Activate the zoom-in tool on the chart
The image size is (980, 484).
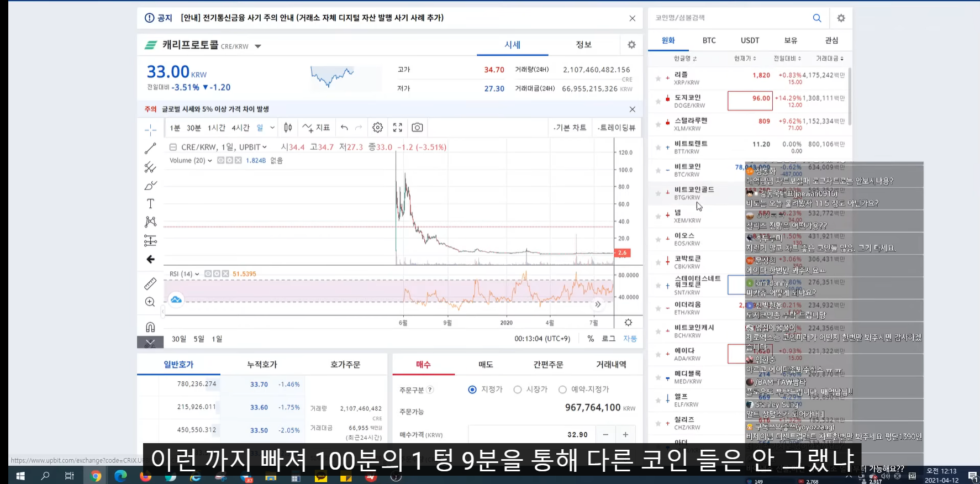coord(150,302)
